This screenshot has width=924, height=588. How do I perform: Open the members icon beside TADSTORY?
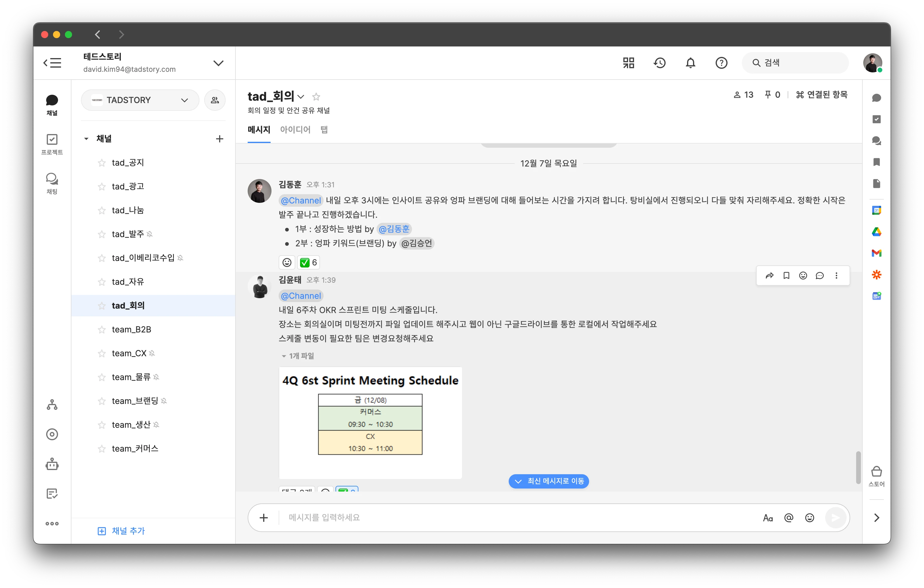[215, 100]
